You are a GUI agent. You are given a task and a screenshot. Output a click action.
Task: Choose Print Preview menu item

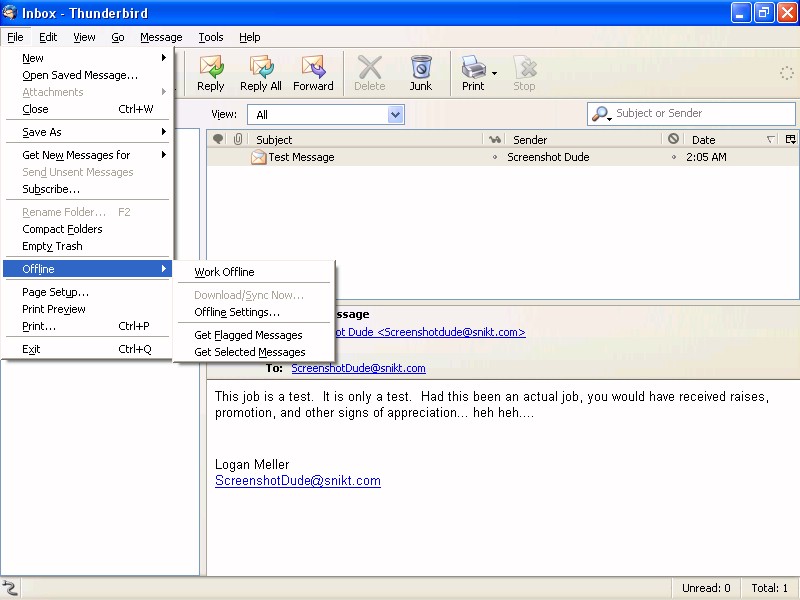point(88,309)
